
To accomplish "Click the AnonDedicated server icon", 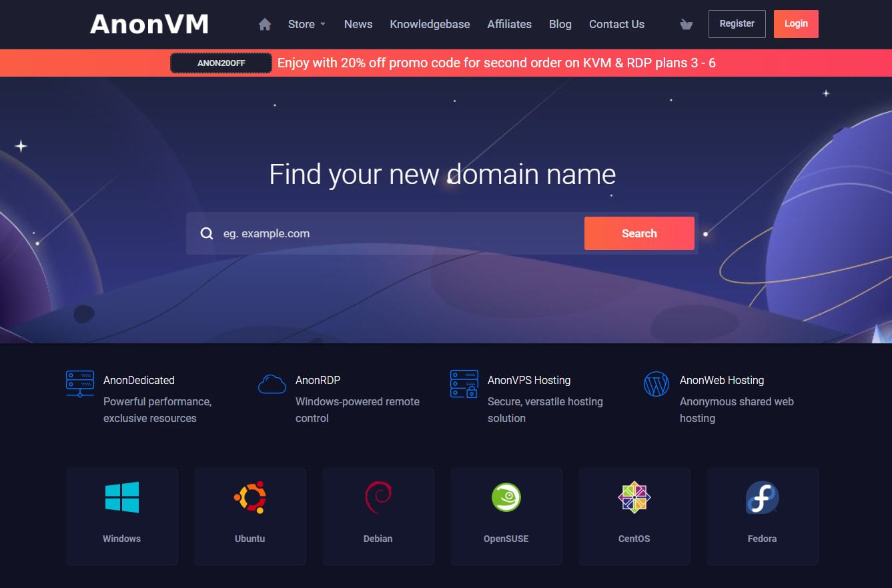I will tap(80, 384).
